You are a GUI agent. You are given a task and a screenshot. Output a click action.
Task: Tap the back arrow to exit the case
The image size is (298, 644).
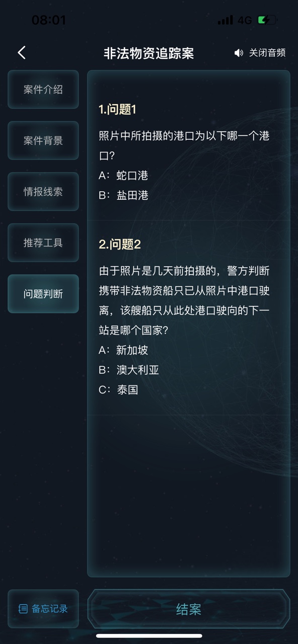click(x=21, y=52)
